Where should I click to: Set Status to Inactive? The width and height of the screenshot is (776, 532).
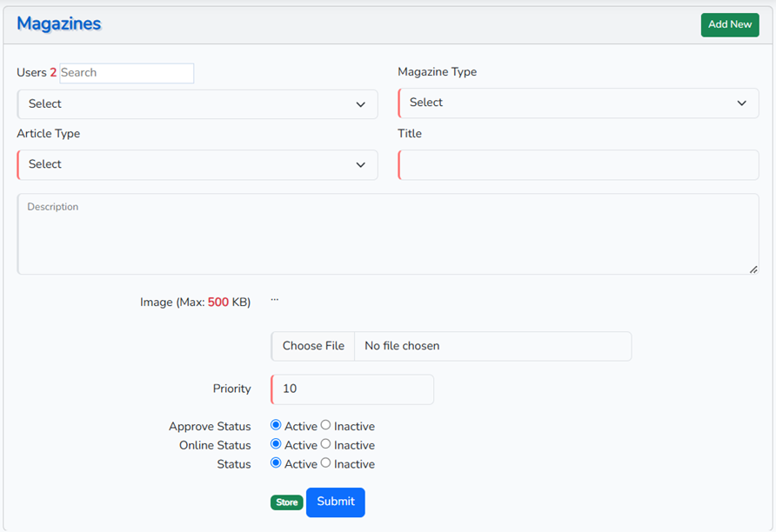tap(325, 463)
